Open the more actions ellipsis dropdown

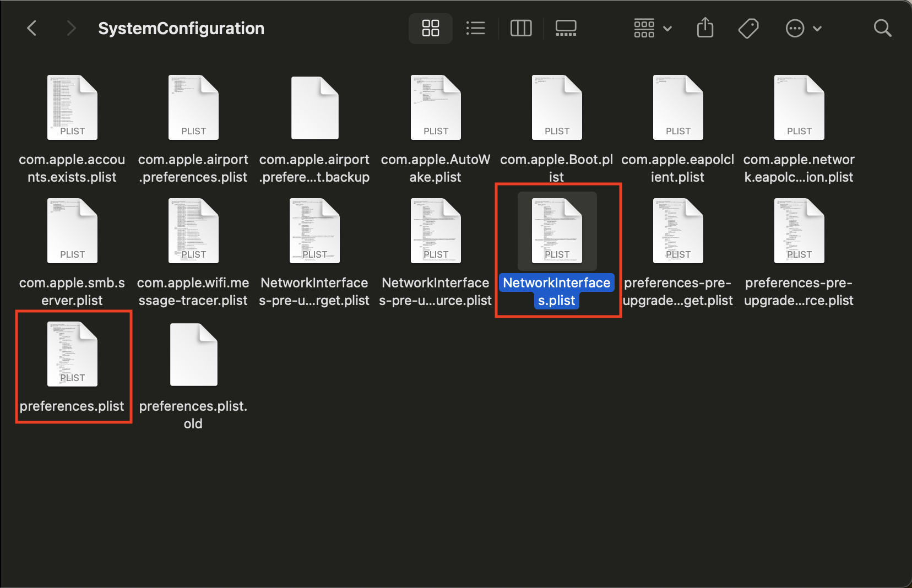click(x=795, y=28)
